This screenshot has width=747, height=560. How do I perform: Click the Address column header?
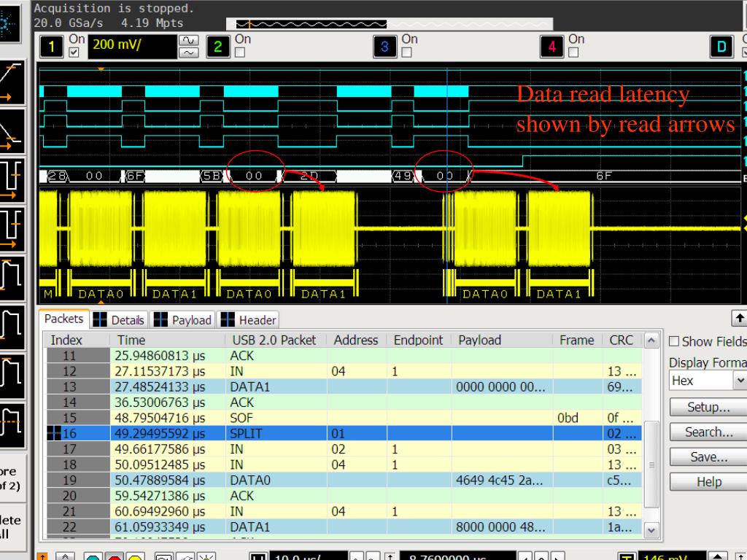(356, 340)
